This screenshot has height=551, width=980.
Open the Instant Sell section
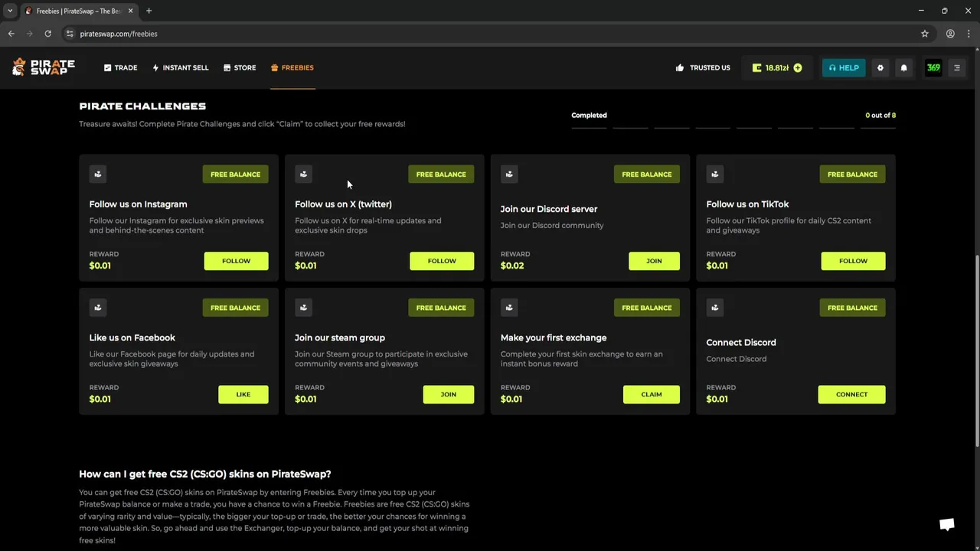(x=181, y=68)
